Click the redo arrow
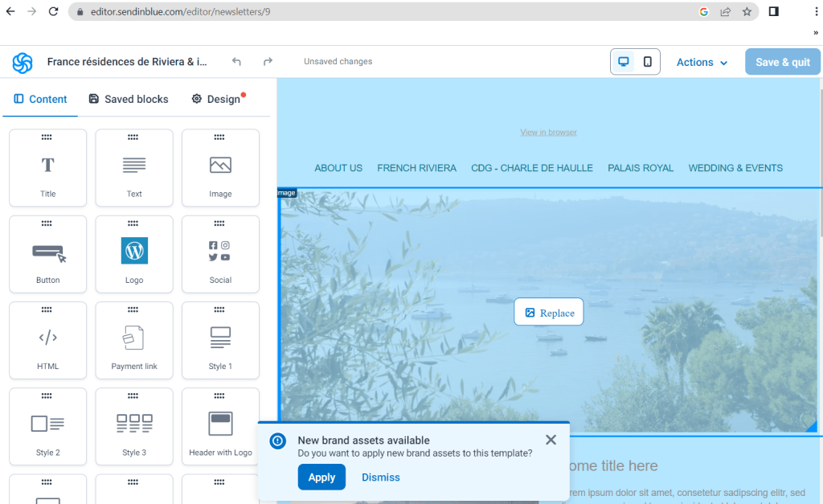 coord(268,62)
